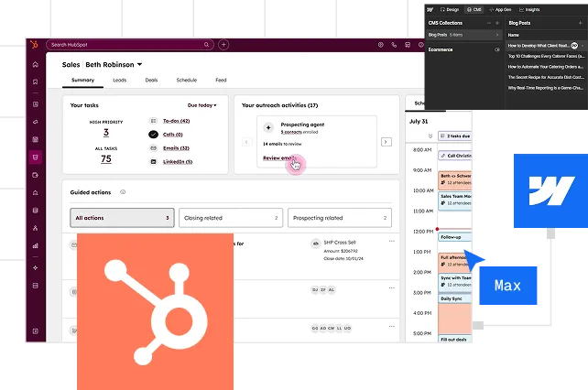Select the Prospecting related filter

340,218
